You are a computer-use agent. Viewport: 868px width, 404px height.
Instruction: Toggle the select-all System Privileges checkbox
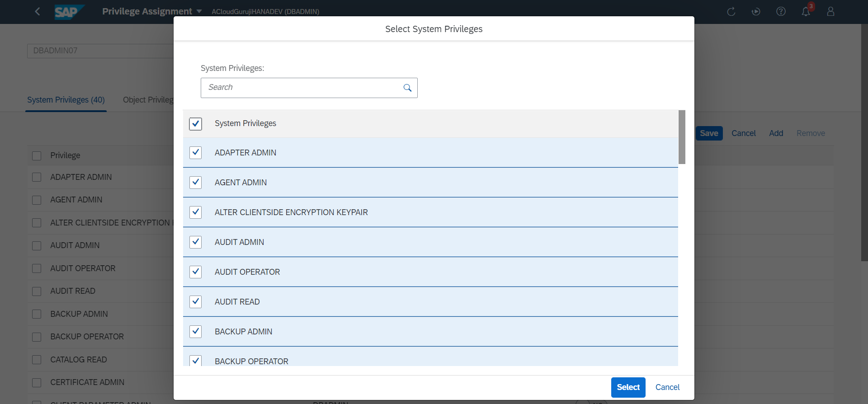[x=195, y=124]
